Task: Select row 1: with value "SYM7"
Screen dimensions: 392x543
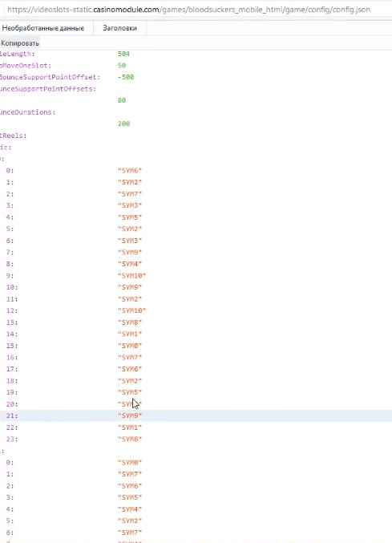Action: coord(196,474)
